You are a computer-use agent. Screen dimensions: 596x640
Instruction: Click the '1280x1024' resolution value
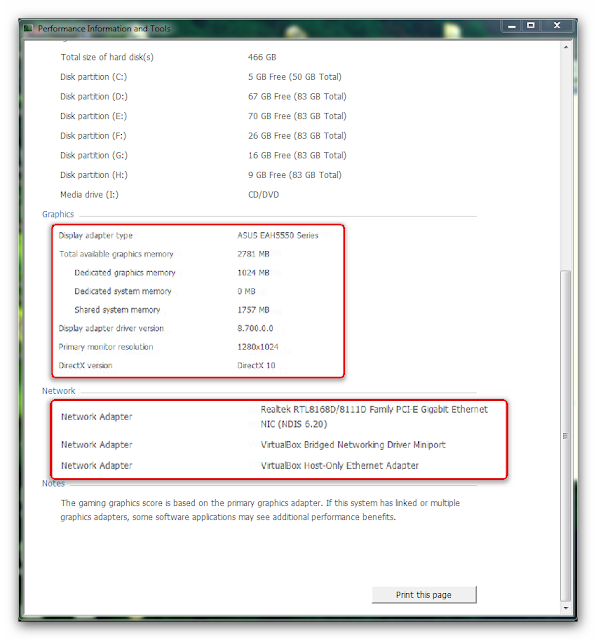click(258, 347)
